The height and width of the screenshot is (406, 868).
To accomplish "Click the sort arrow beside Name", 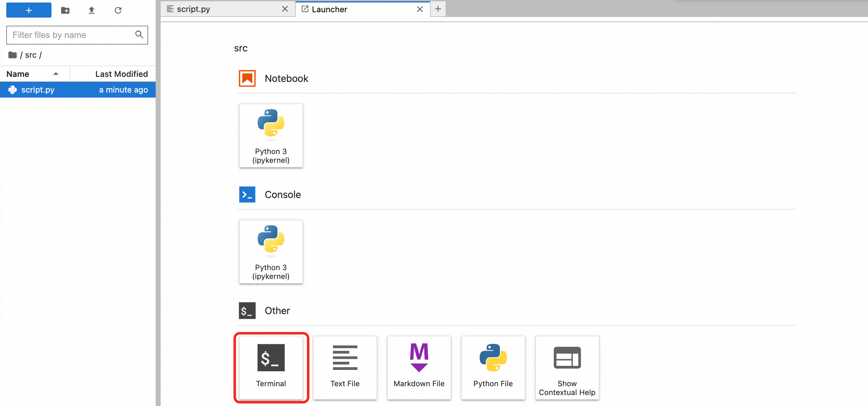I will pyautogui.click(x=56, y=74).
